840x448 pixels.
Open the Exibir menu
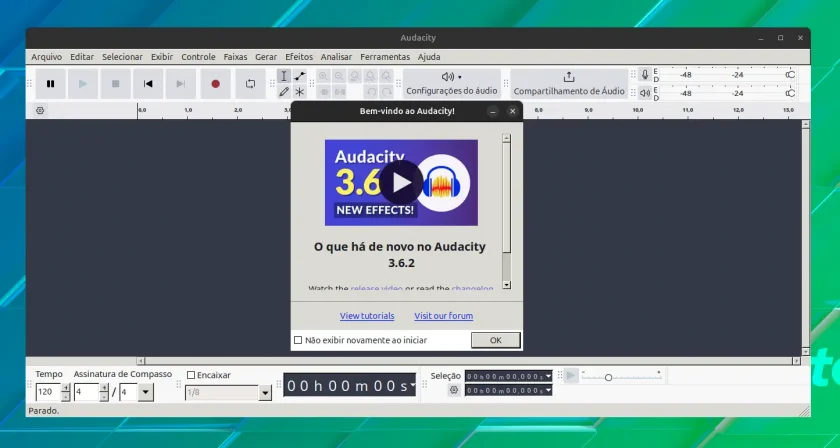pos(162,57)
